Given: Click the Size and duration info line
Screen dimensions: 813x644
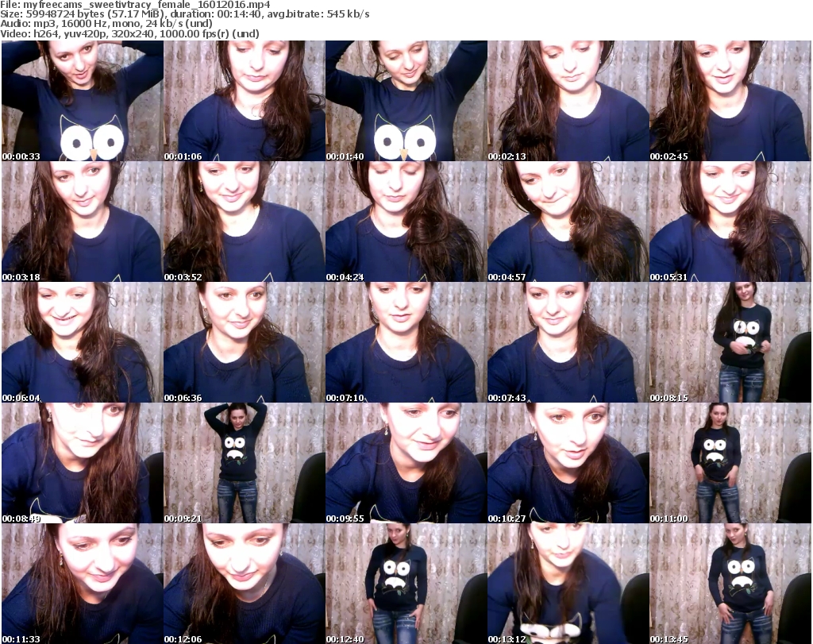Looking at the screenshot, I should click(185, 14).
